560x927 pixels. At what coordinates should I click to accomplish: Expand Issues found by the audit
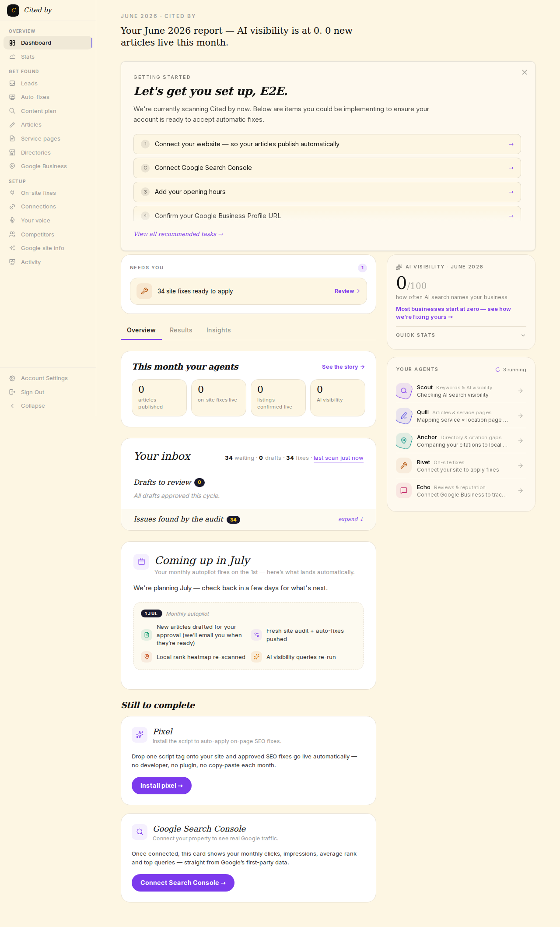pos(351,519)
